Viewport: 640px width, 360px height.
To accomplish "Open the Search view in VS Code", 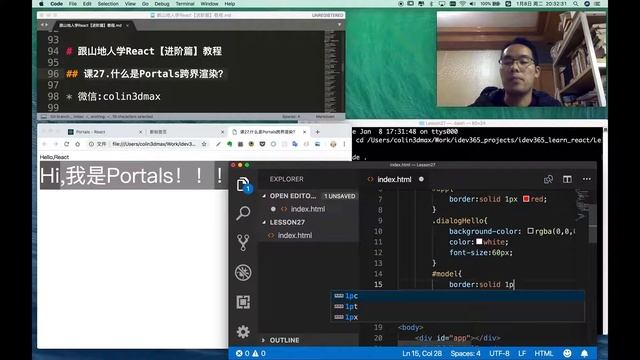I will tap(243, 213).
